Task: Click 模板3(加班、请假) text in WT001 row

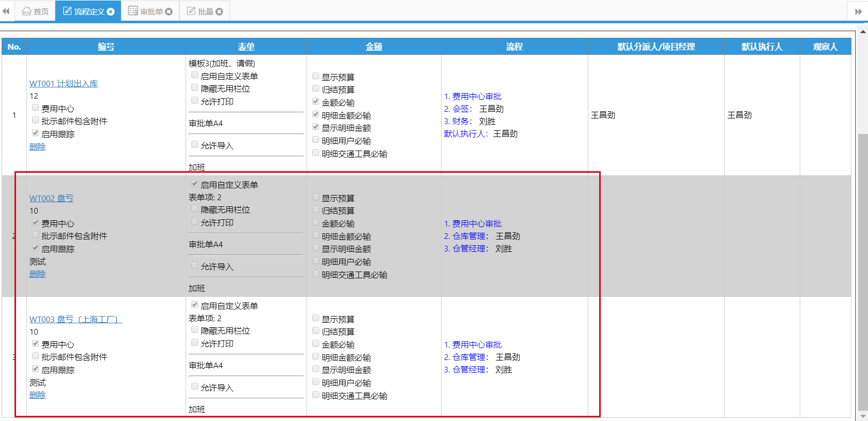Action: [222, 63]
